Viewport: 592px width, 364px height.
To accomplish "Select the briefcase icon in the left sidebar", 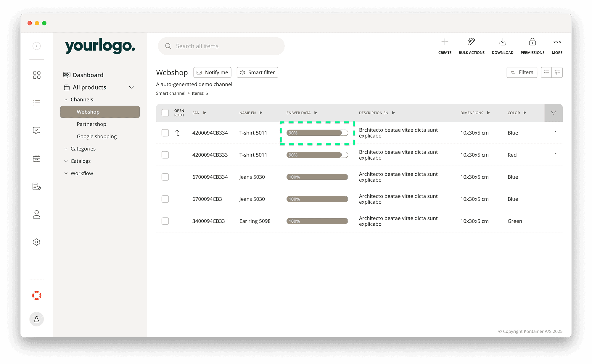I will tap(36, 158).
